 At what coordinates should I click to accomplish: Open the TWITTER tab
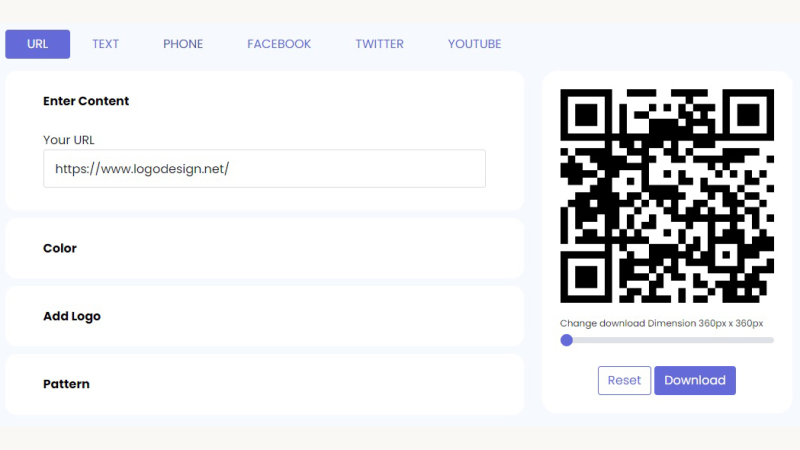click(380, 44)
